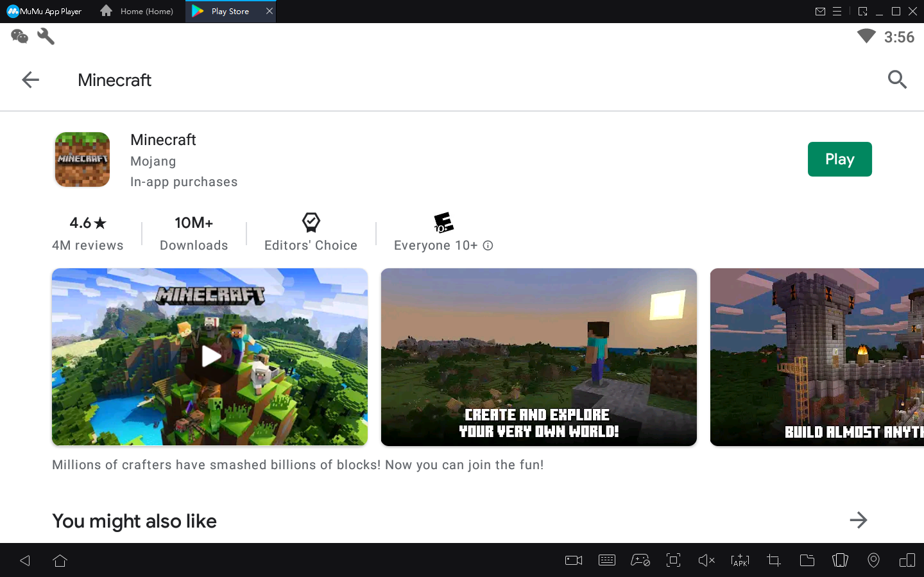The image size is (924, 577).
Task: Open the MuMu hamburger menu
Action: point(837,12)
